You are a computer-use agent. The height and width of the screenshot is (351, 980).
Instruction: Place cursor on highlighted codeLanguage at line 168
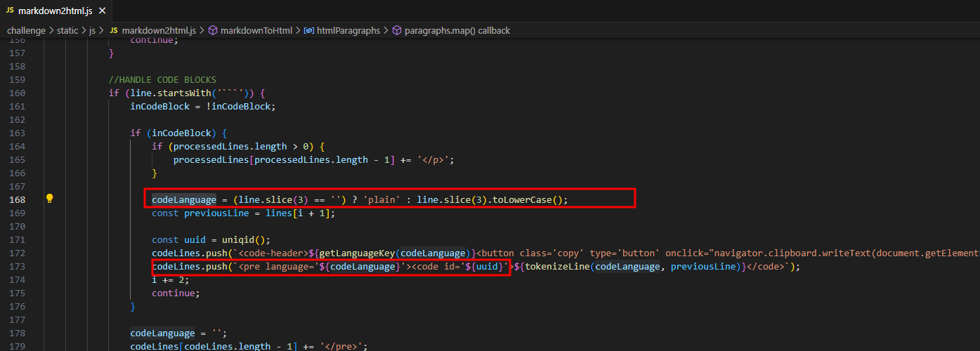(x=184, y=199)
